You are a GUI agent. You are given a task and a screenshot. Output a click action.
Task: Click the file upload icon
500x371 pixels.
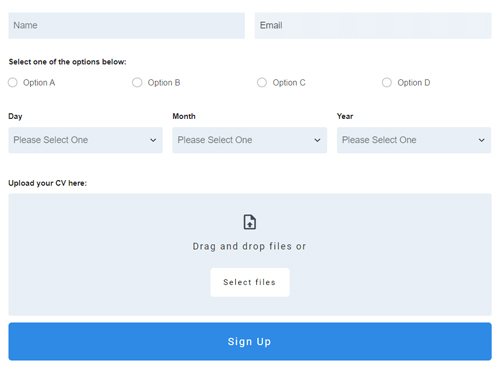(250, 222)
